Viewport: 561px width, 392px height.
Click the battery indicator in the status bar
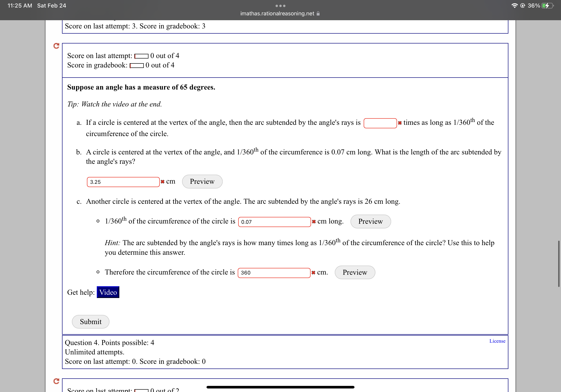[x=547, y=5]
